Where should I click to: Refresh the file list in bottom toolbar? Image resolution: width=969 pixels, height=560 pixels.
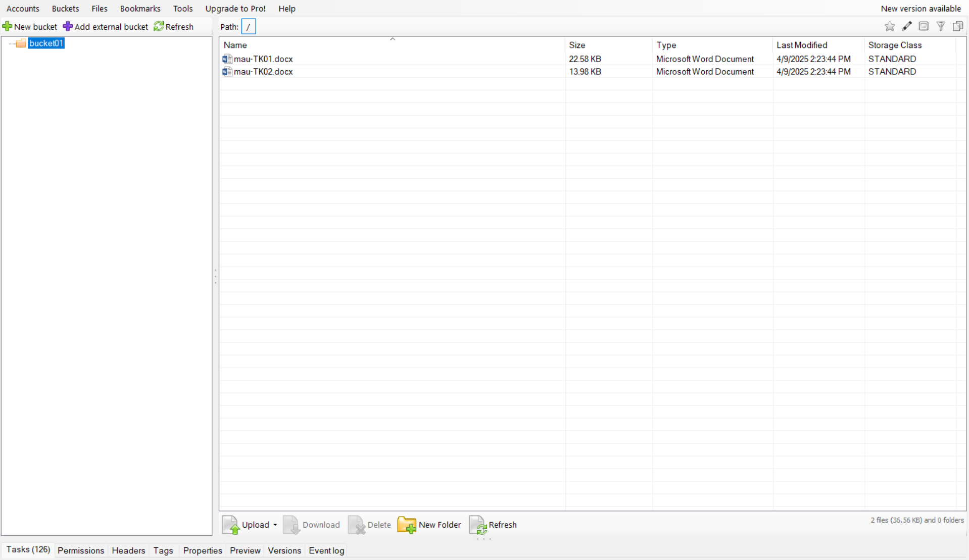pyautogui.click(x=493, y=525)
